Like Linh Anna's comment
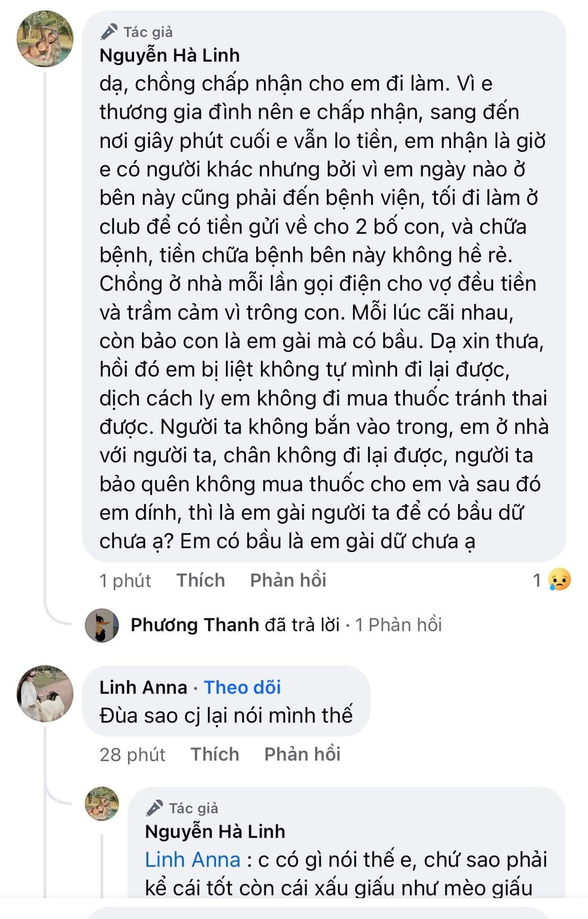Viewport: 588px width, 919px height. (x=215, y=754)
